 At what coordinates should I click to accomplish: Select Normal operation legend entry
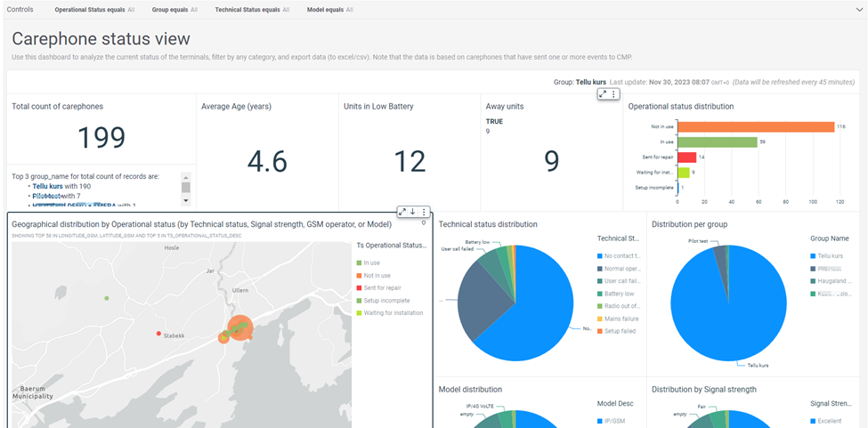[x=619, y=269]
